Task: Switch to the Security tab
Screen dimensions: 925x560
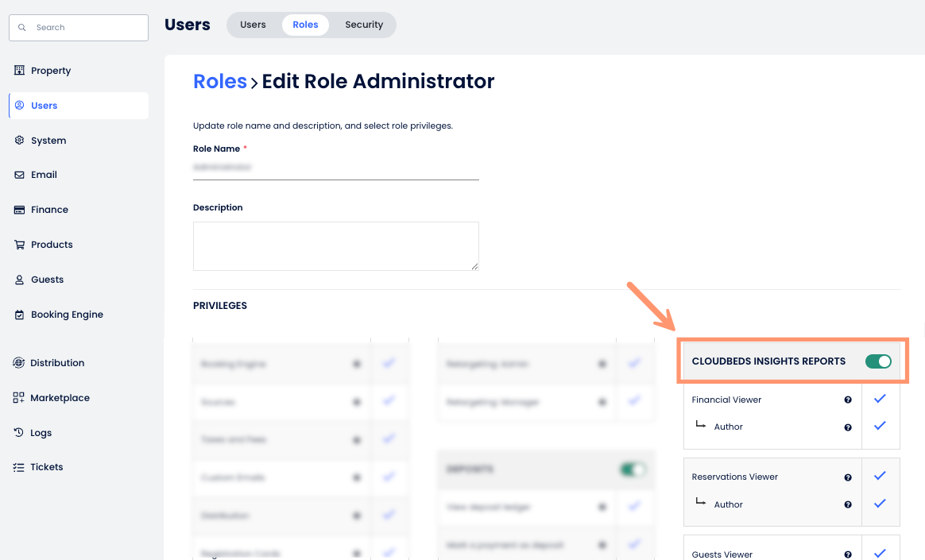Action: pos(364,25)
